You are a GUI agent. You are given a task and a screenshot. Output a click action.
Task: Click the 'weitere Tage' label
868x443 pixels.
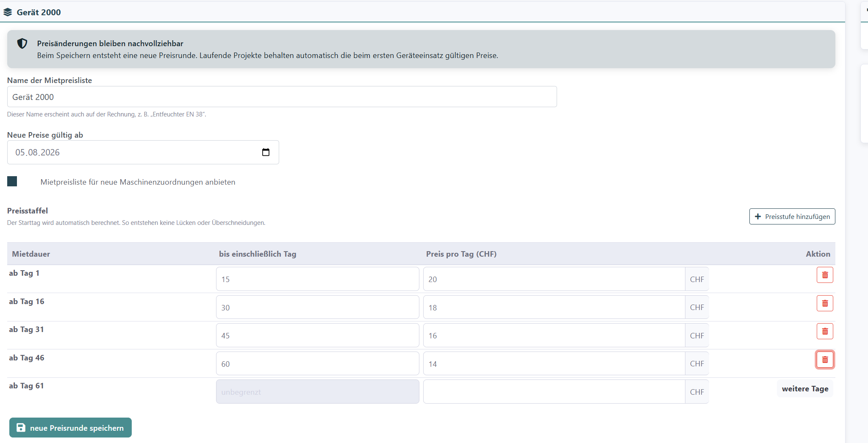(805, 389)
